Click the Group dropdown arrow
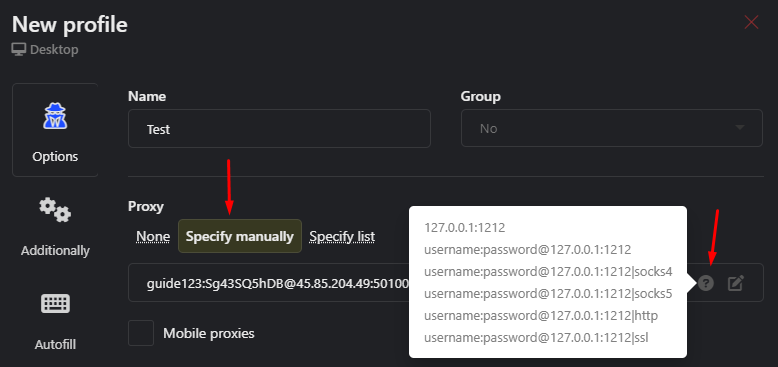The width and height of the screenshot is (778, 367). pos(740,128)
